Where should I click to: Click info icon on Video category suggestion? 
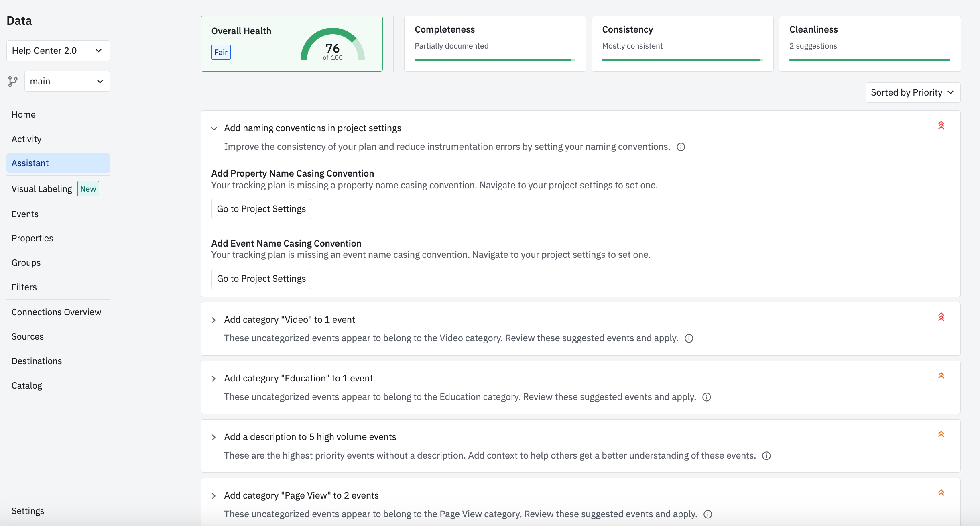tap(689, 338)
